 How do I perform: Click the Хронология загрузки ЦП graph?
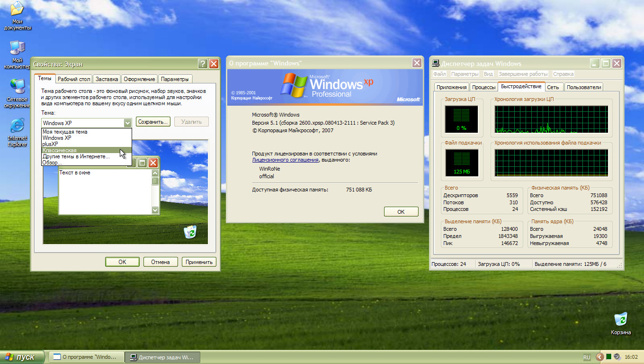[x=552, y=119]
